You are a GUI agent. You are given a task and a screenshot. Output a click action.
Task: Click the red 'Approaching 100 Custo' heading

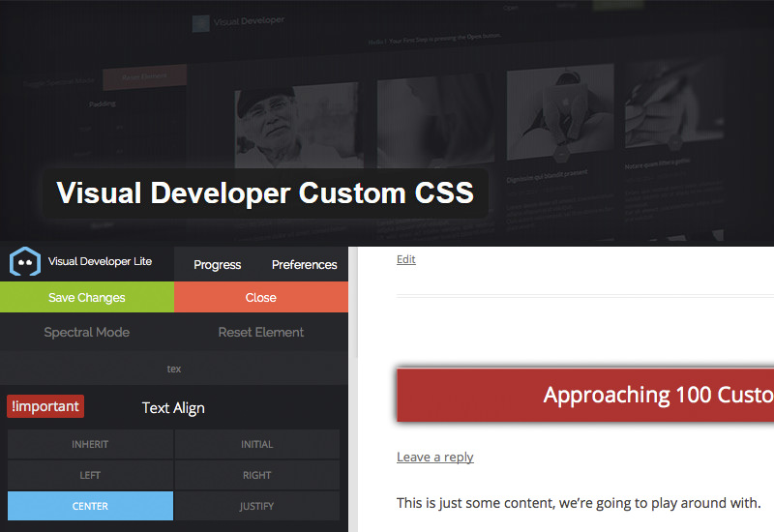[585, 395]
